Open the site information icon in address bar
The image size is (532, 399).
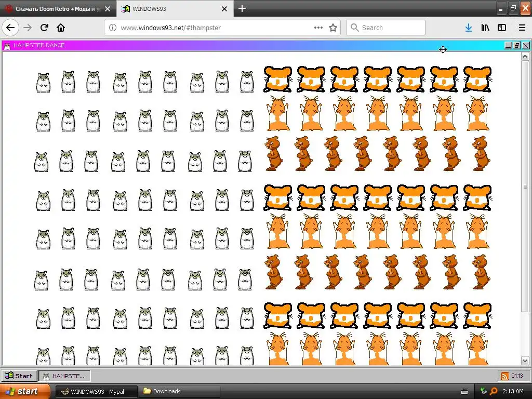(112, 28)
